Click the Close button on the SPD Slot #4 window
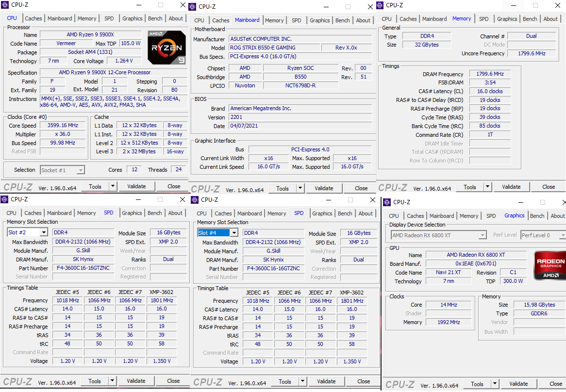The image size is (566, 392). point(363,381)
